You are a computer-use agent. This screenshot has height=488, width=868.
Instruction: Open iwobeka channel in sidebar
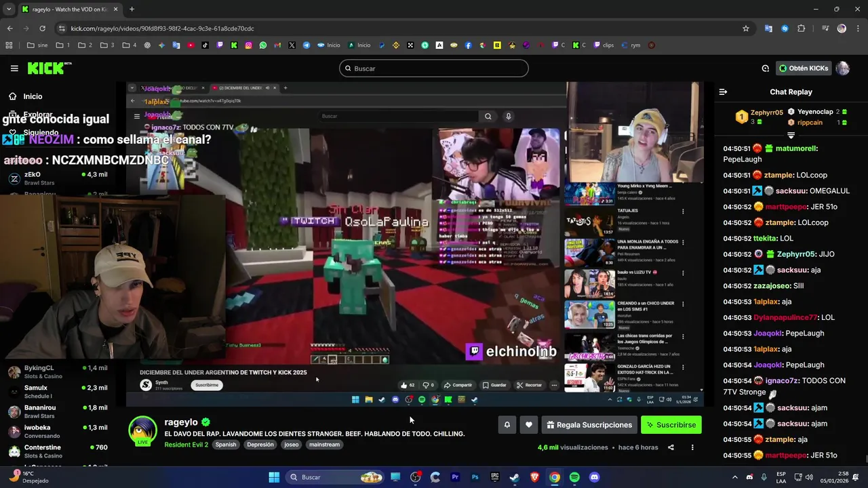pyautogui.click(x=58, y=431)
